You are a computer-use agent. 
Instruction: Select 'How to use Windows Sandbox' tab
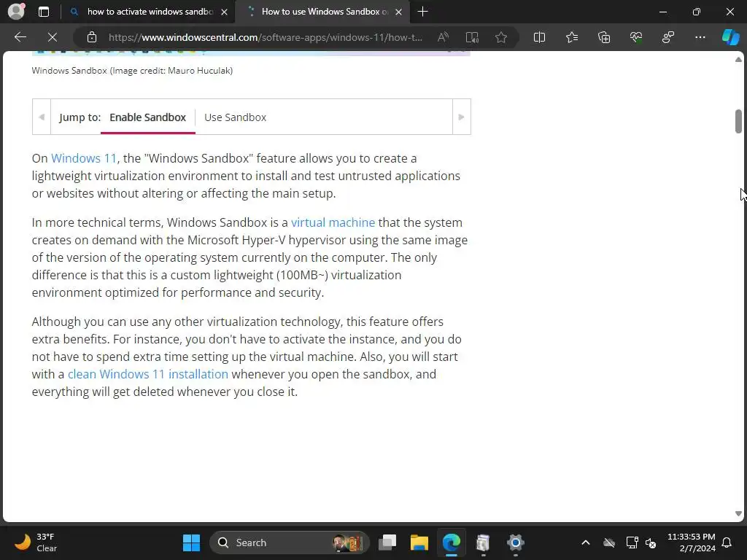click(x=324, y=12)
